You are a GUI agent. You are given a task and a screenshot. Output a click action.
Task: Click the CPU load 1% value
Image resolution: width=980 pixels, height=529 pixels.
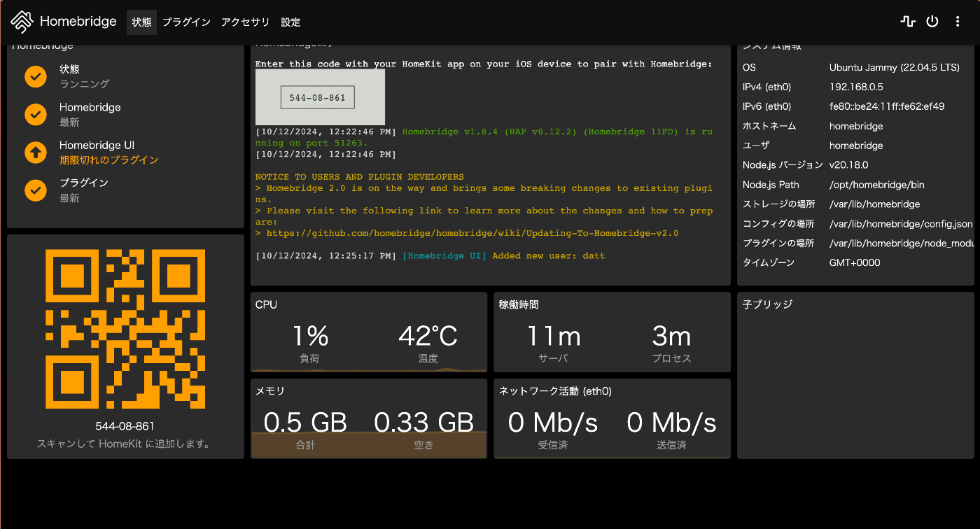(x=310, y=337)
